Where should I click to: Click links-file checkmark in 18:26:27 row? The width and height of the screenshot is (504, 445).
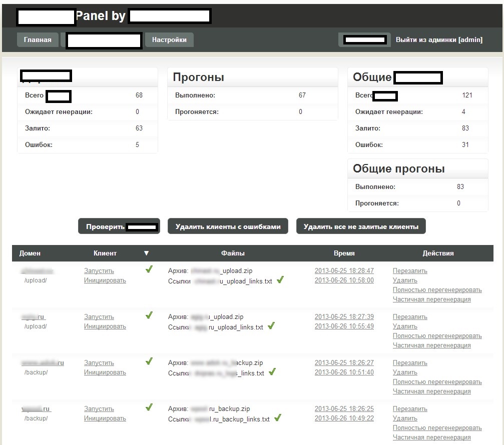click(272, 371)
